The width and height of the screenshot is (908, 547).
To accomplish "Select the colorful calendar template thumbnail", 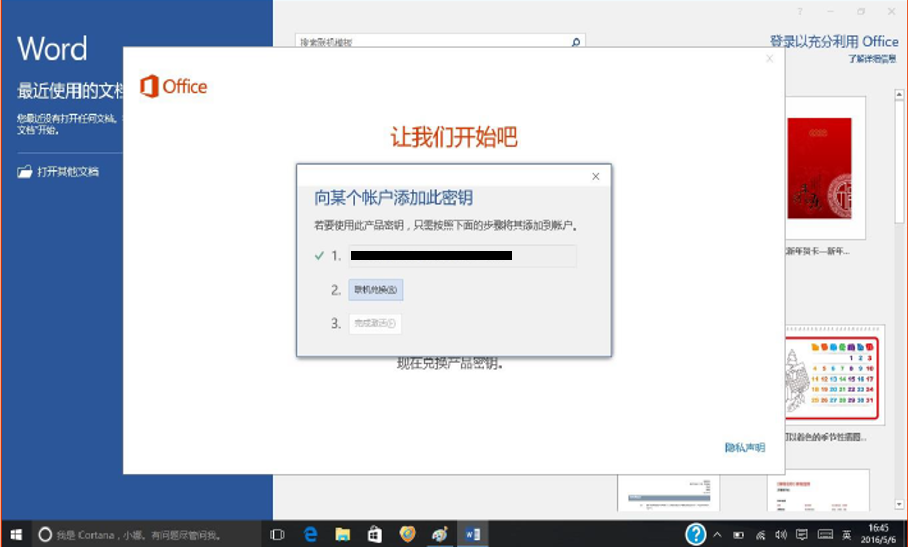I will 834,375.
